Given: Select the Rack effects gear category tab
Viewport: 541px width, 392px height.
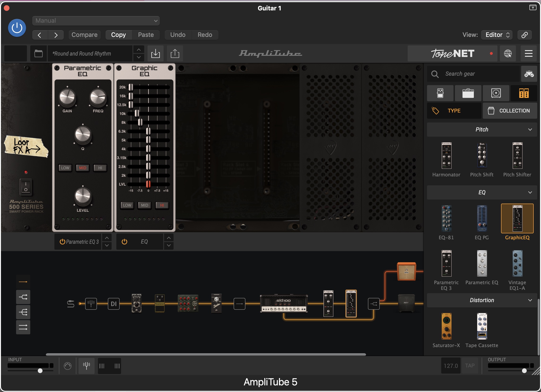Looking at the screenshot, I should [524, 93].
